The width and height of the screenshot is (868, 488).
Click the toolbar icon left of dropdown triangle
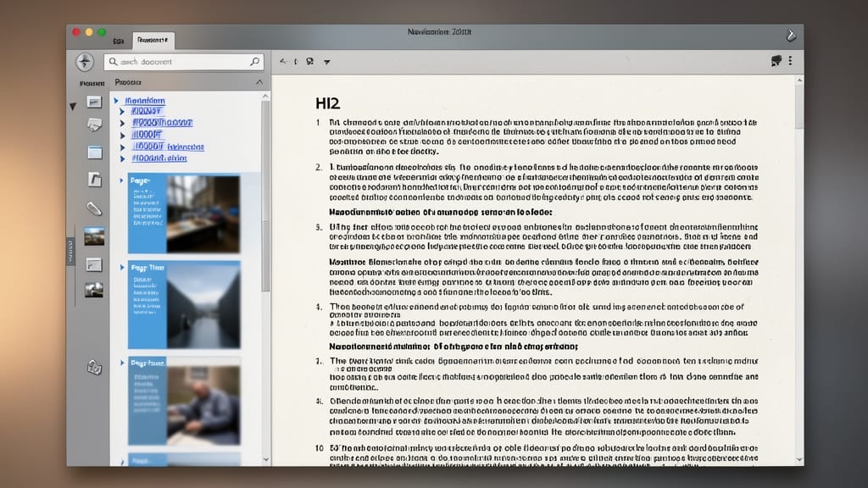(310, 61)
